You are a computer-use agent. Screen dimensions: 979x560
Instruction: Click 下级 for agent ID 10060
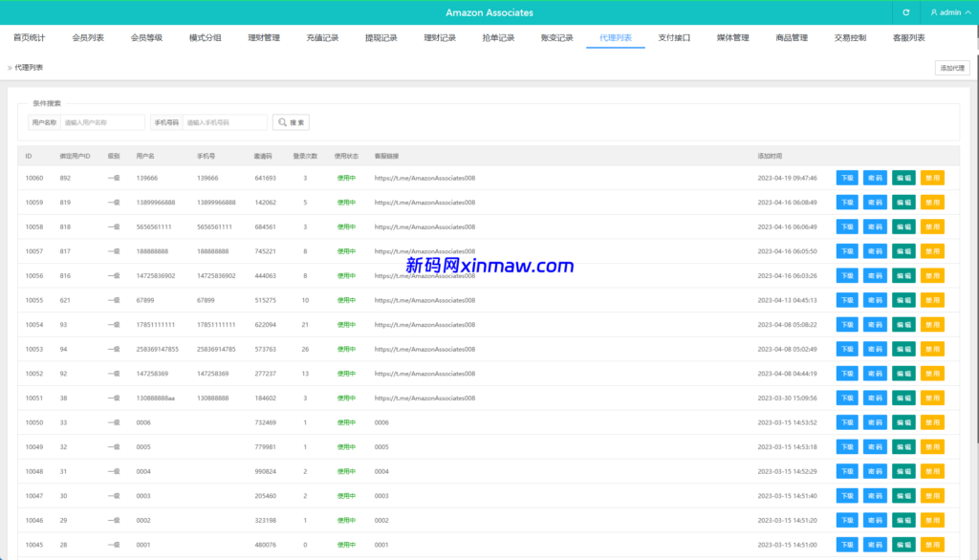[846, 177]
